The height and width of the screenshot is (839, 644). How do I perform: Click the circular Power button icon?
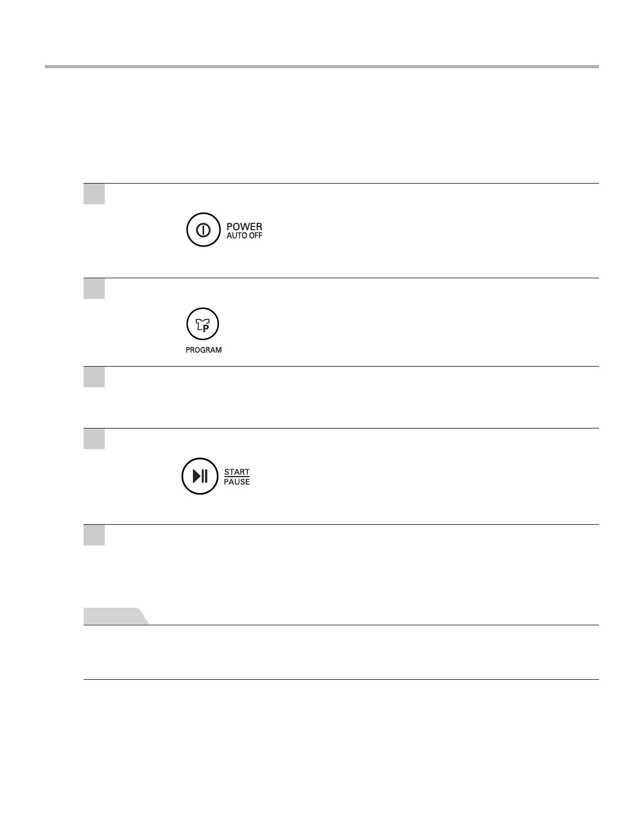[x=203, y=230]
